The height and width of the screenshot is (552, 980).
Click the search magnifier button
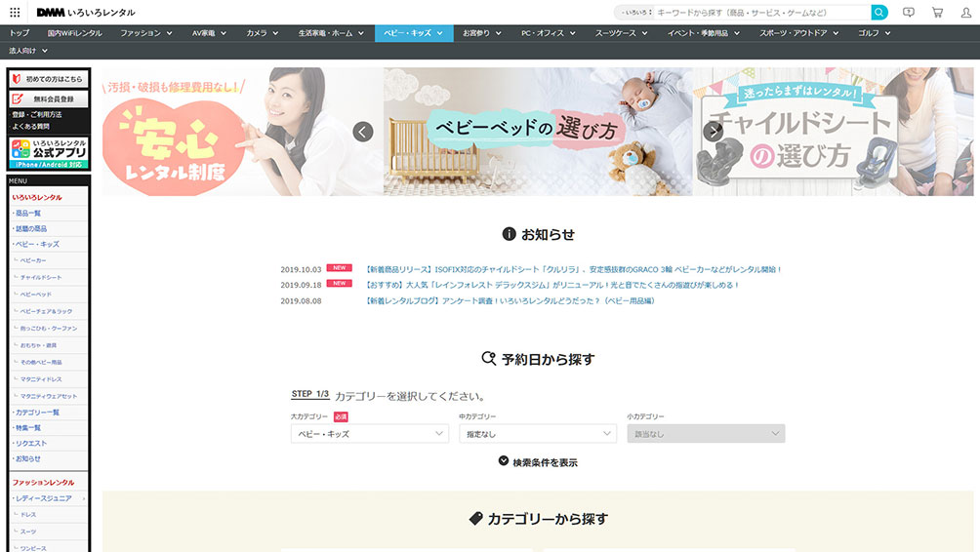[879, 12]
